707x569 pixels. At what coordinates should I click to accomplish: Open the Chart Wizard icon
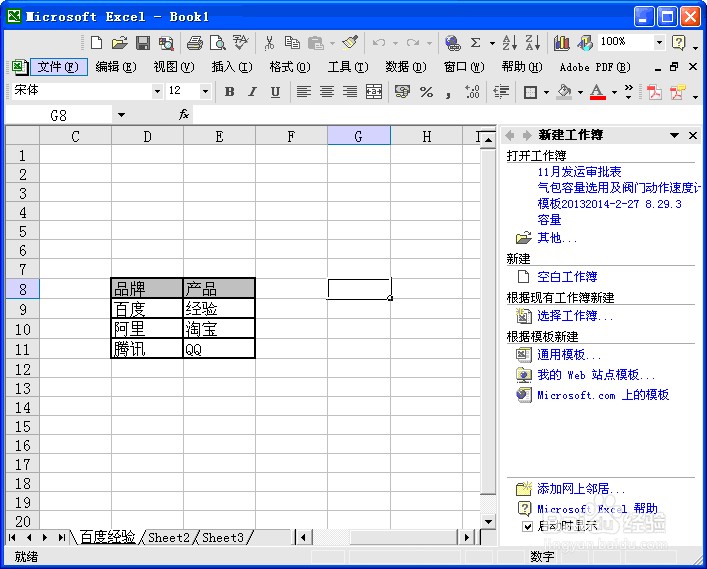pyautogui.click(x=561, y=43)
